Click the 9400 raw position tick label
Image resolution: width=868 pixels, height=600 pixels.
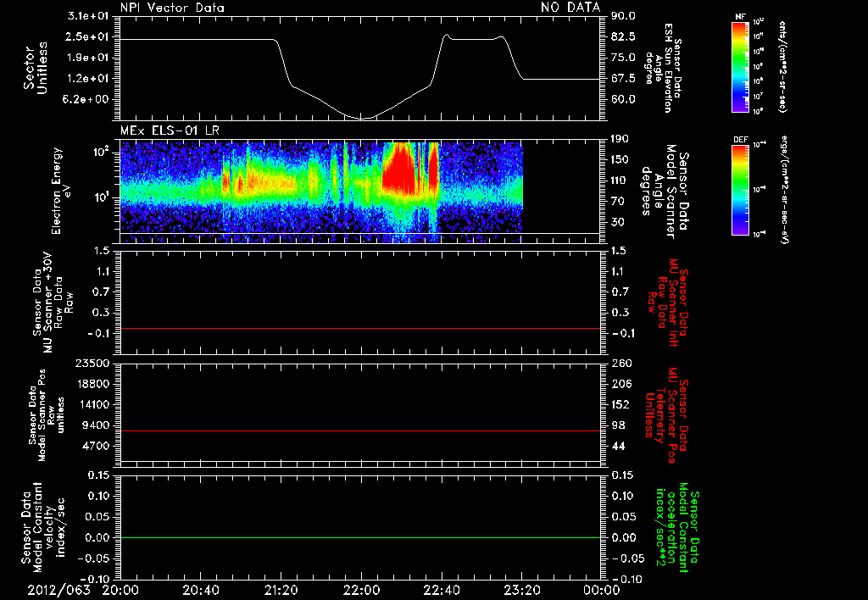(95, 425)
